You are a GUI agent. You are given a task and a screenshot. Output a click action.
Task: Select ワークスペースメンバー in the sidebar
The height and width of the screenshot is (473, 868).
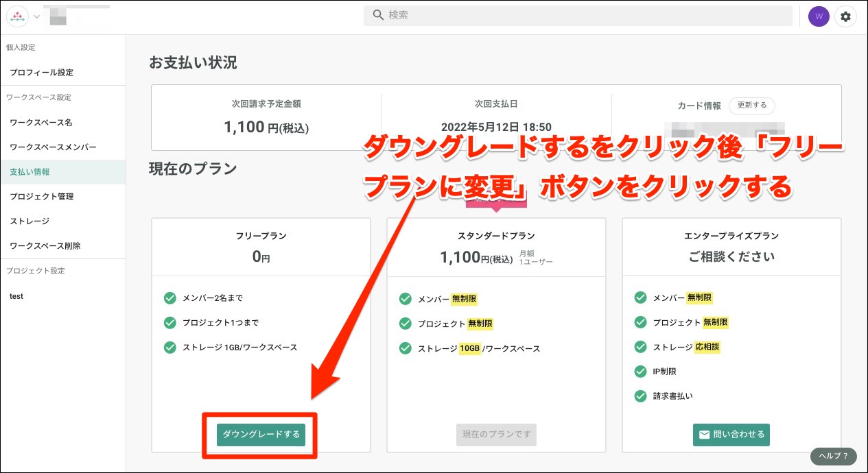(51, 147)
